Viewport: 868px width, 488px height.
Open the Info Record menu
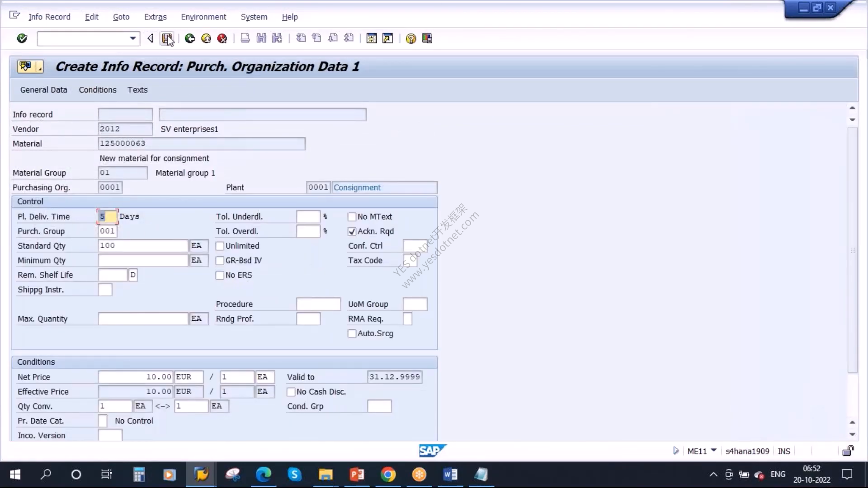49,17
